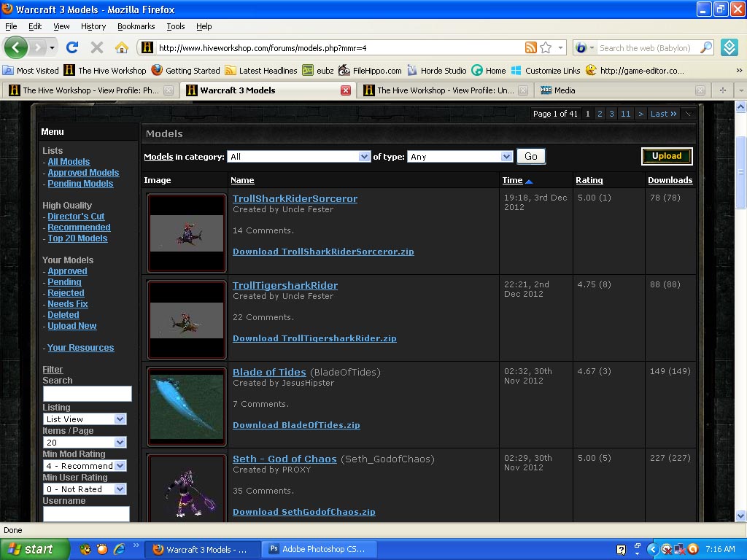
Task: Bookmark this page with the star icon
Action: 546,47
